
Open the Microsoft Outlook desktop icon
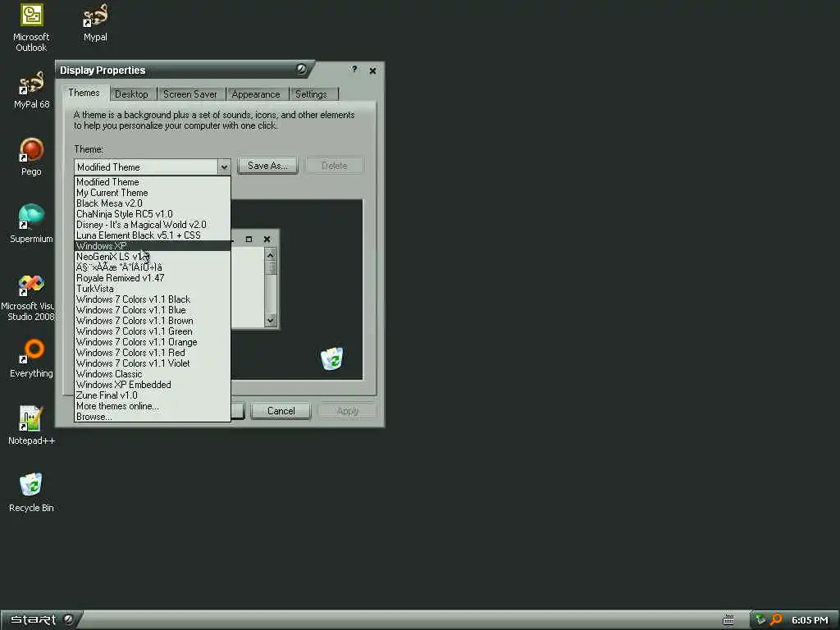pos(31,28)
